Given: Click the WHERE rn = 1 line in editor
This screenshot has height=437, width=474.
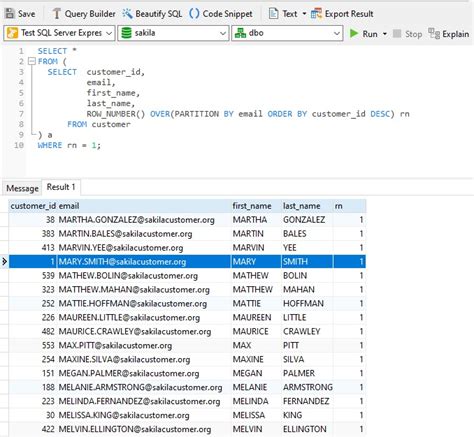Looking at the screenshot, I should click(69, 145).
